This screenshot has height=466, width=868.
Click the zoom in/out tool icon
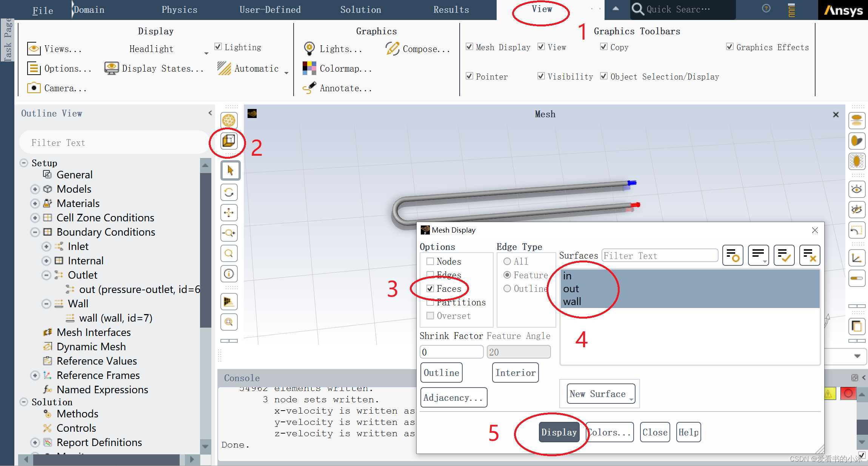coord(229,233)
